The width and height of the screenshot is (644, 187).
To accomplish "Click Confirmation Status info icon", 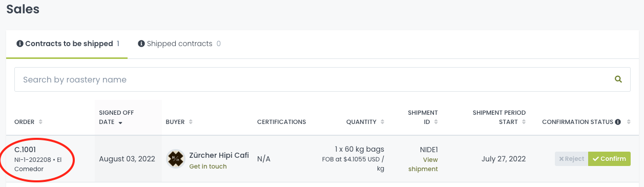I will tap(617, 122).
